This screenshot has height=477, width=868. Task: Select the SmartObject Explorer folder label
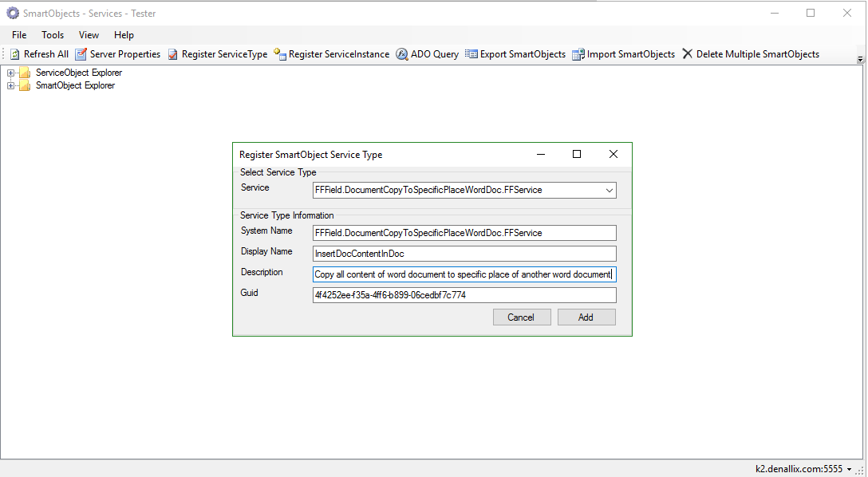[x=75, y=85]
